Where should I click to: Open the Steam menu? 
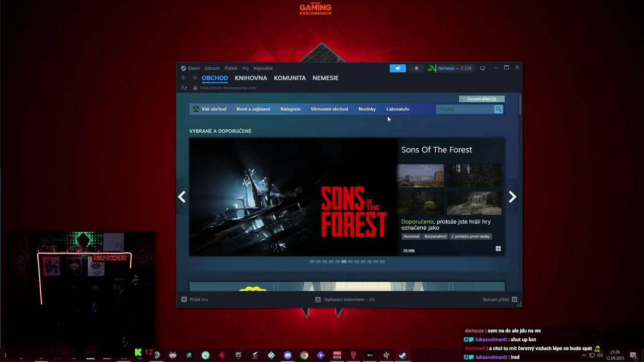(x=194, y=68)
